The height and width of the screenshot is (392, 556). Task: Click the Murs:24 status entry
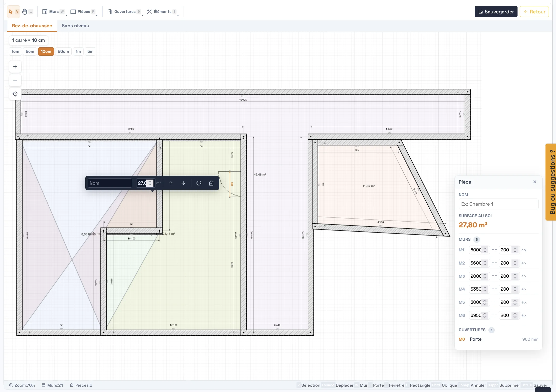pyautogui.click(x=52, y=385)
